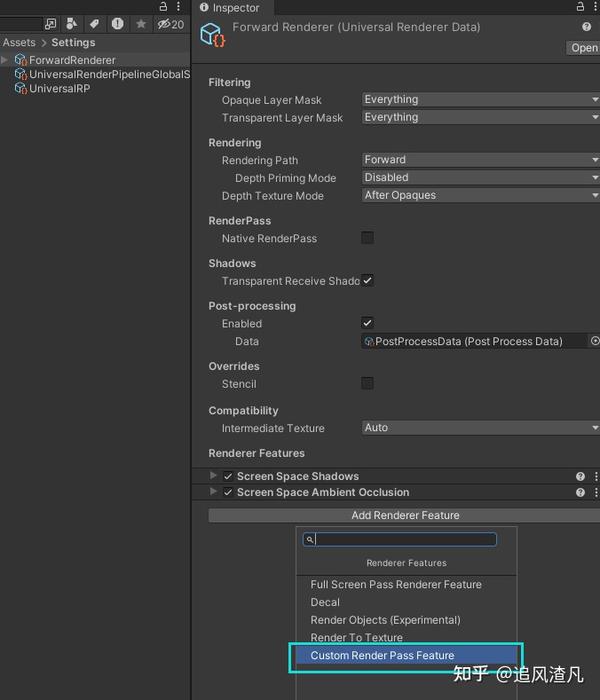Click the Open button in the Inspector
The height and width of the screenshot is (700, 600).
(583, 48)
